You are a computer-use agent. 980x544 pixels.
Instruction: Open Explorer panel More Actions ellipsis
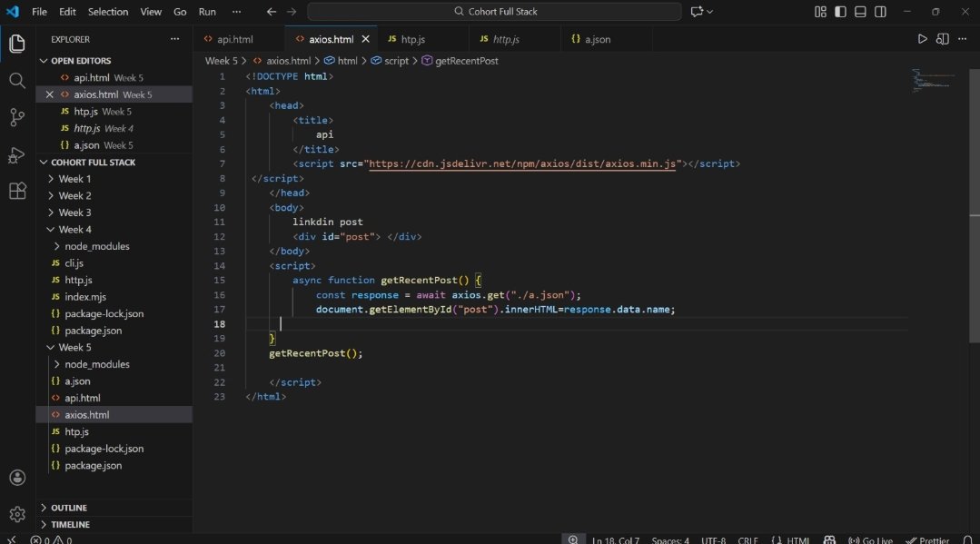[175, 39]
